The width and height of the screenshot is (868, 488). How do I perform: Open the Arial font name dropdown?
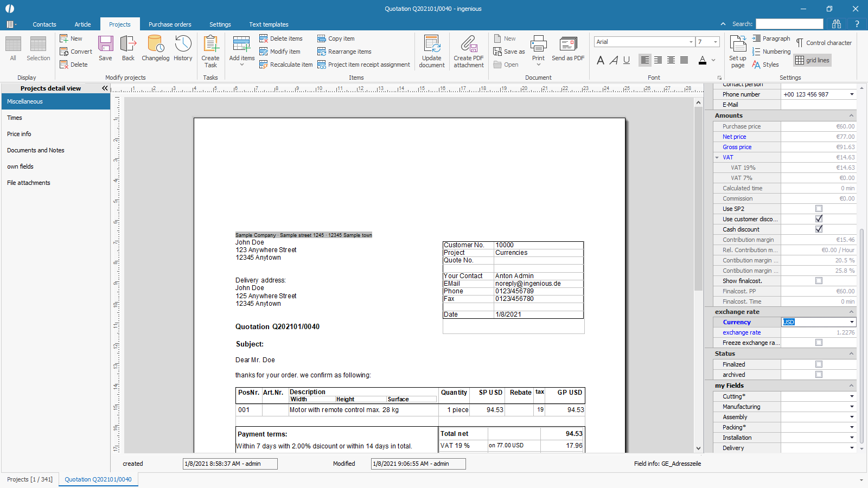click(691, 42)
